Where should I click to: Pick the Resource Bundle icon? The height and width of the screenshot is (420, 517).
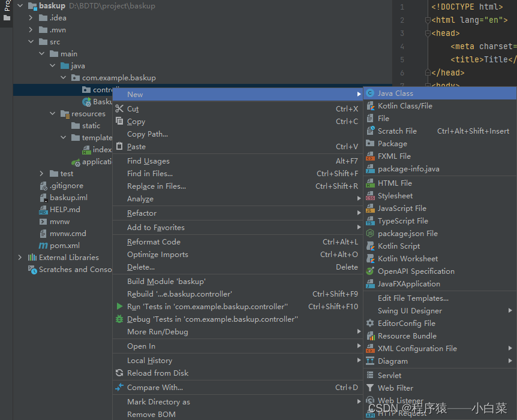(x=370, y=336)
